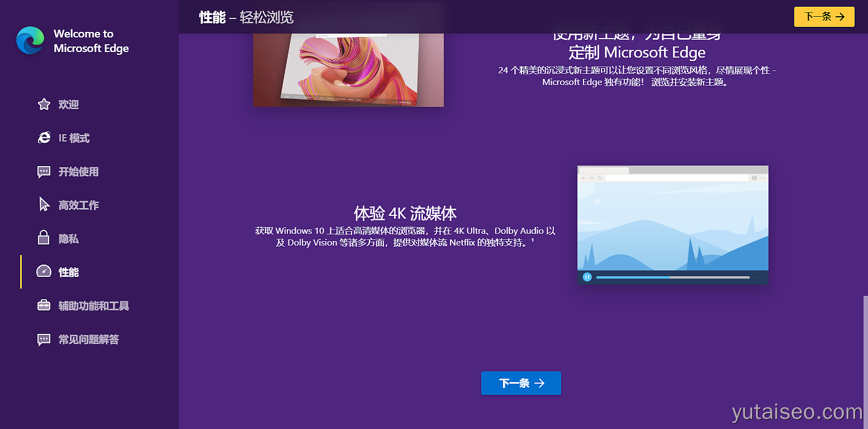The width and height of the screenshot is (868, 429).
Task: Click the colorful theme preview image
Action: pyautogui.click(x=349, y=70)
